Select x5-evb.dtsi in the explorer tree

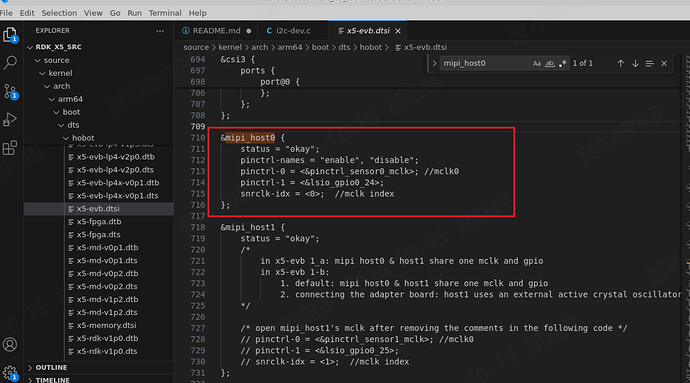pos(99,209)
